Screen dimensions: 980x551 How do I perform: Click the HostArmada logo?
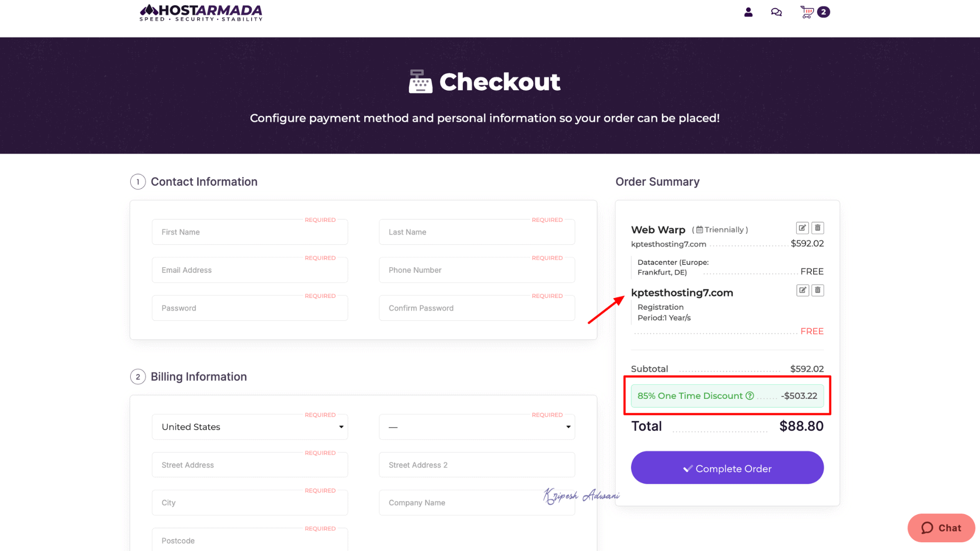[201, 13]
